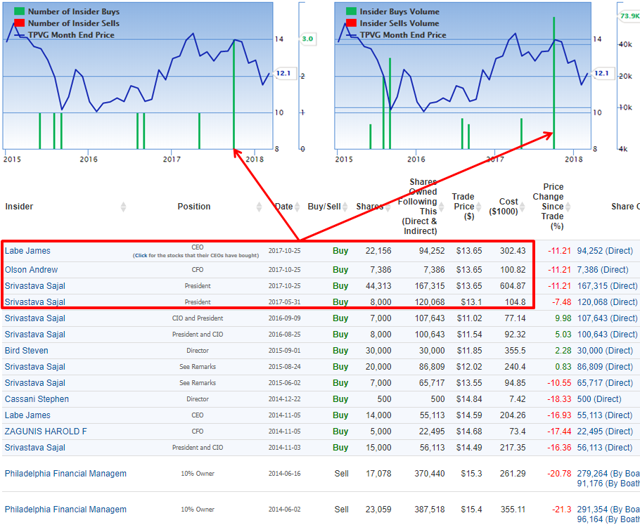Select price change value '-20.78'
Viewport: 640px width, 525px height.
tap(559, 474)
